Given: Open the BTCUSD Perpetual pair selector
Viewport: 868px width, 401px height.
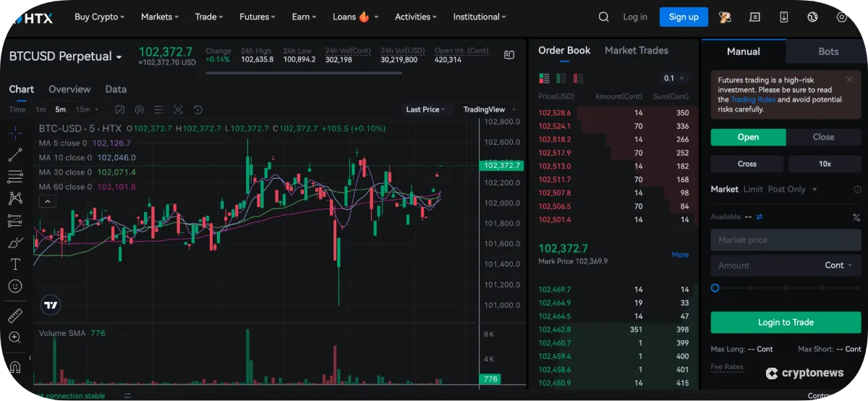Looking at the screenshot, I should point(66,56).
